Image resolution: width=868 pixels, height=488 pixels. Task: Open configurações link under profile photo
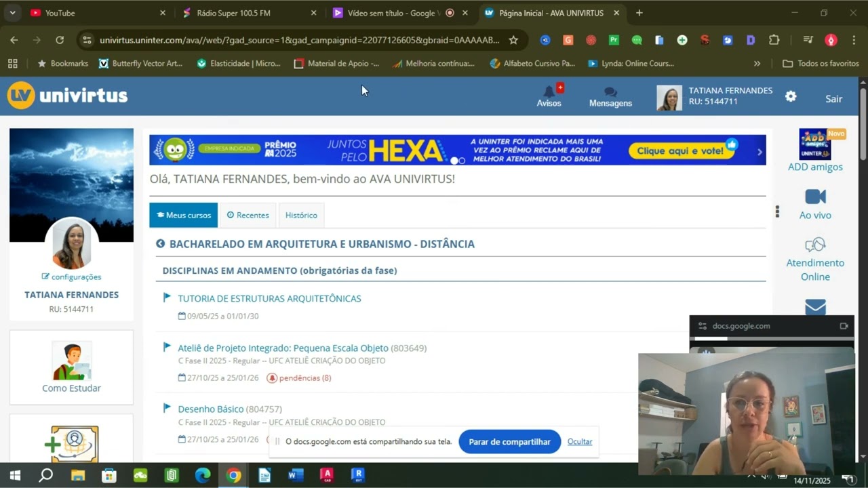pos(71,277)
